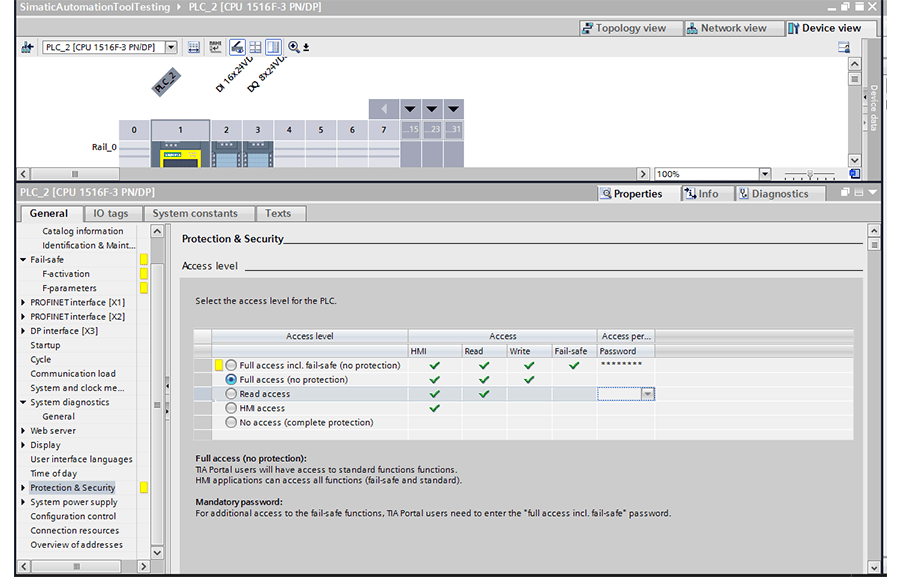Open the Read access password dropdown
This screenshot has height=577, width=900.
coord(647,394)
